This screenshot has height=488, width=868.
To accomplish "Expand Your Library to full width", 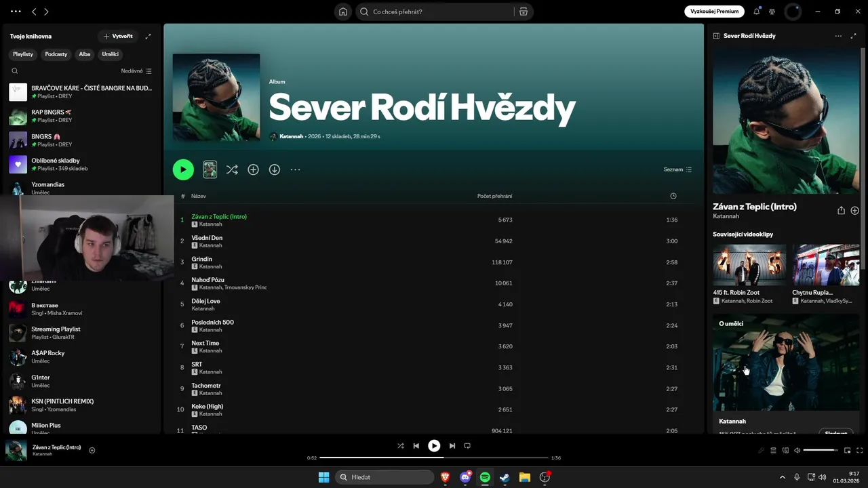I will click(x=148, y=36).
